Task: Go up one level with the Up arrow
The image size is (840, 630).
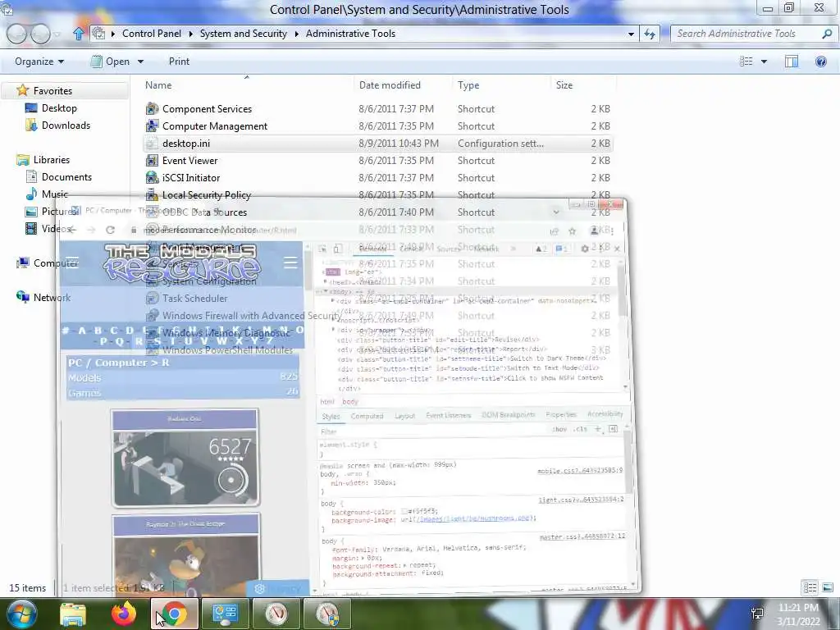Action: click(78, 34)
